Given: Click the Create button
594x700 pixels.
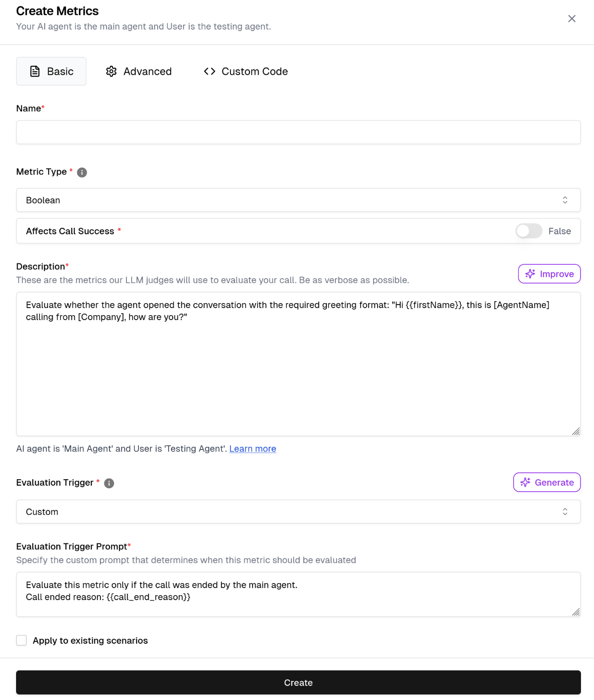Looking at the screenshot, I should point(298,682).
